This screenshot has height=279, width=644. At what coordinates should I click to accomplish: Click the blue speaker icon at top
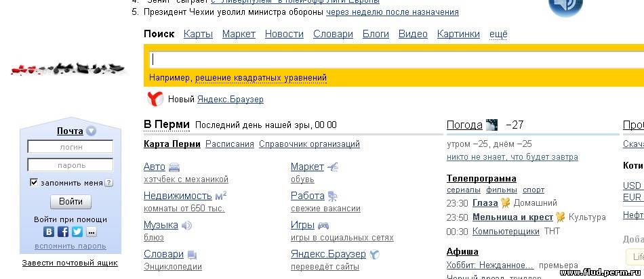pyautogui.click(x=565, y=7)
